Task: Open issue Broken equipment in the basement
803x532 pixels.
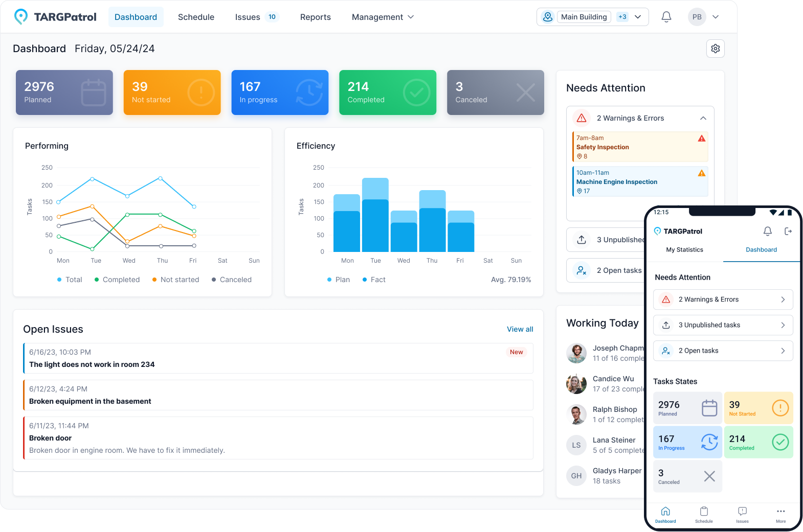Action: pos(278,395)
